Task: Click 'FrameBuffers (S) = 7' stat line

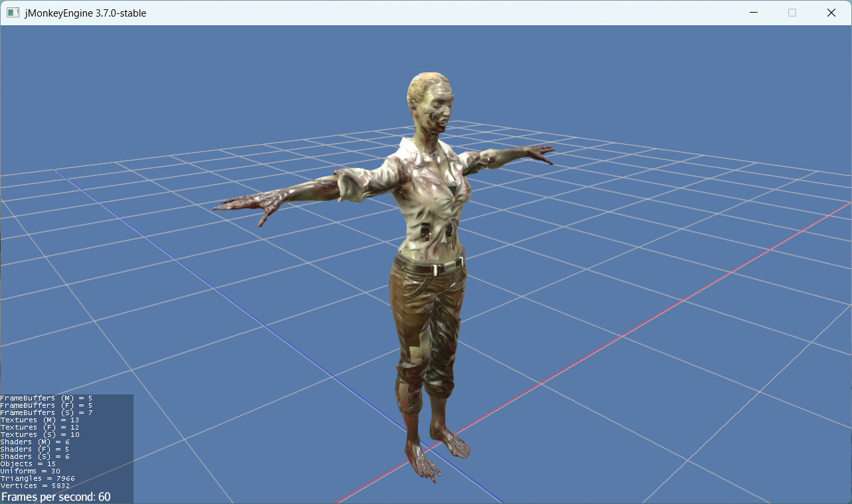Action: [47, 413]
